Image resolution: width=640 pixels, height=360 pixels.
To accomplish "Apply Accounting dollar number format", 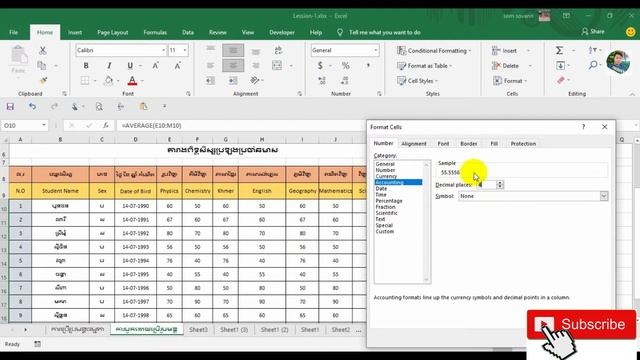I will coord(320,65).
